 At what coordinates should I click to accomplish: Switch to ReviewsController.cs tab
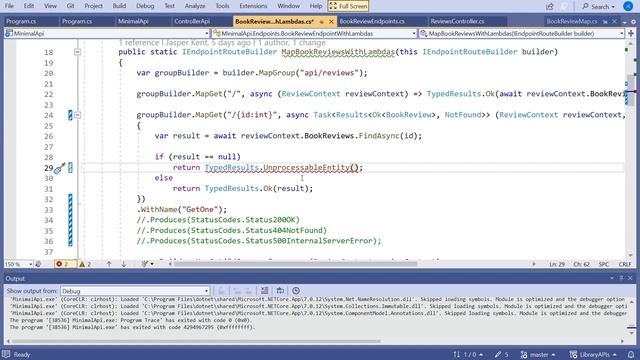(457, 21)
